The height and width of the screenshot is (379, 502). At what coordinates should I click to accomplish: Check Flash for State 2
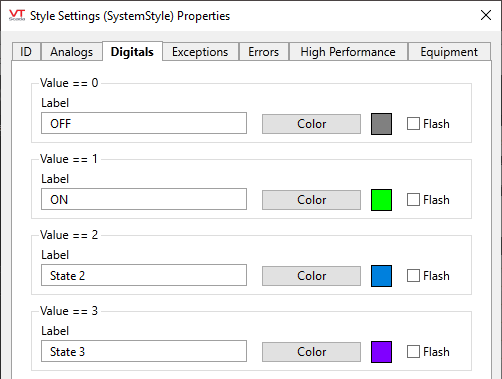413,276
